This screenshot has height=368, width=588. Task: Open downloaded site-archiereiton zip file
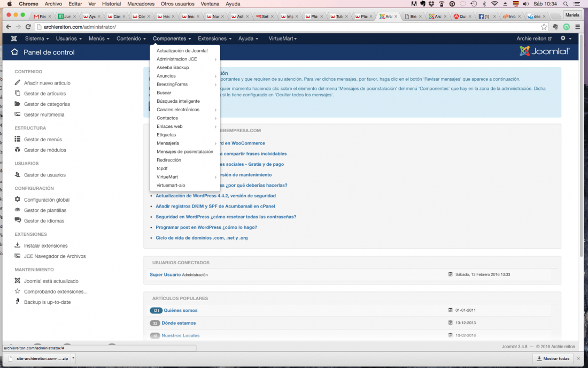(x=38, y=358)
